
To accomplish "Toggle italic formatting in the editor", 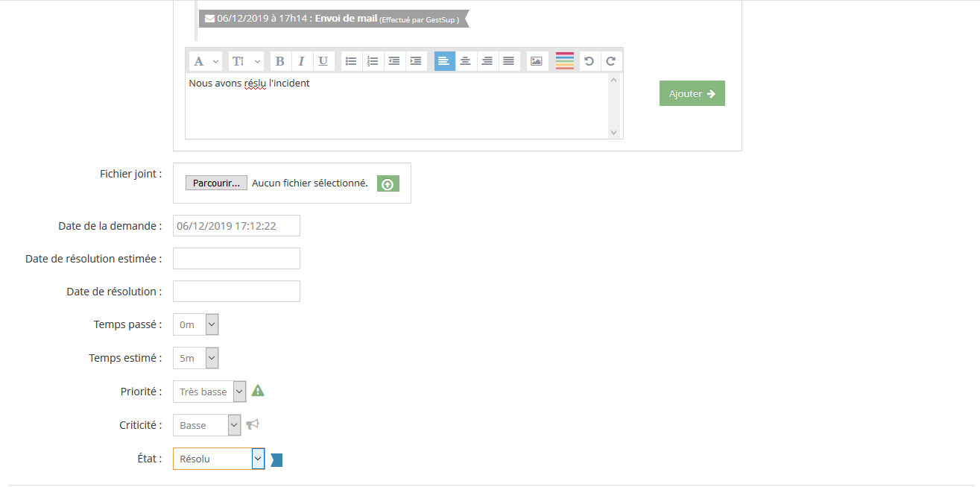I will pos(301,61).
